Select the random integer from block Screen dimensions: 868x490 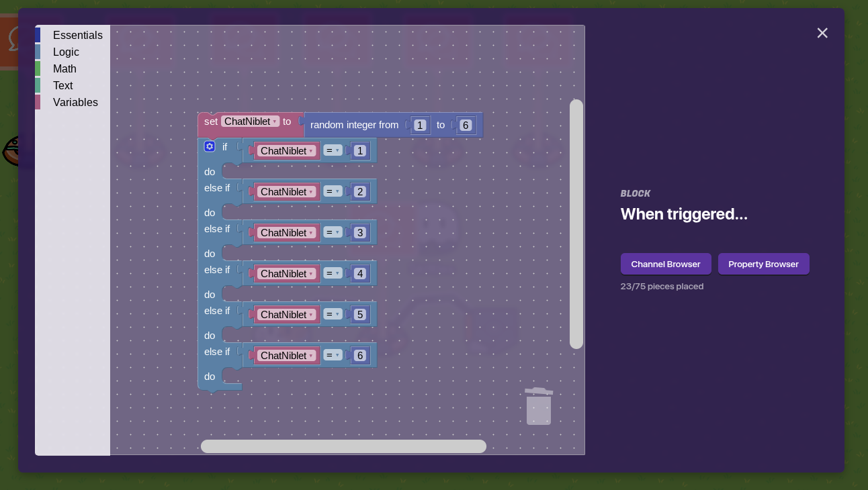(354, 125)
